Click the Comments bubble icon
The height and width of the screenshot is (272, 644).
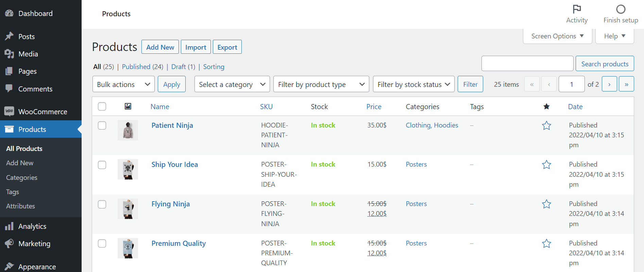[9, 88]
